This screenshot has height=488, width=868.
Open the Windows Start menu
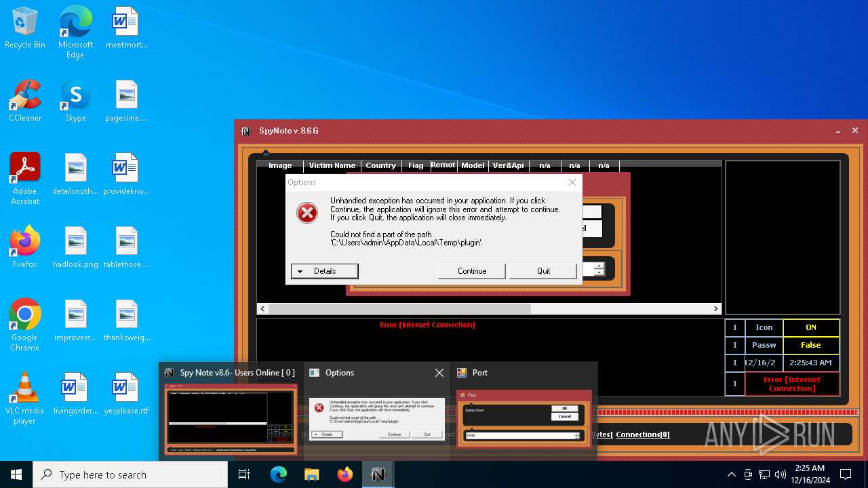(x=16, y=474)
